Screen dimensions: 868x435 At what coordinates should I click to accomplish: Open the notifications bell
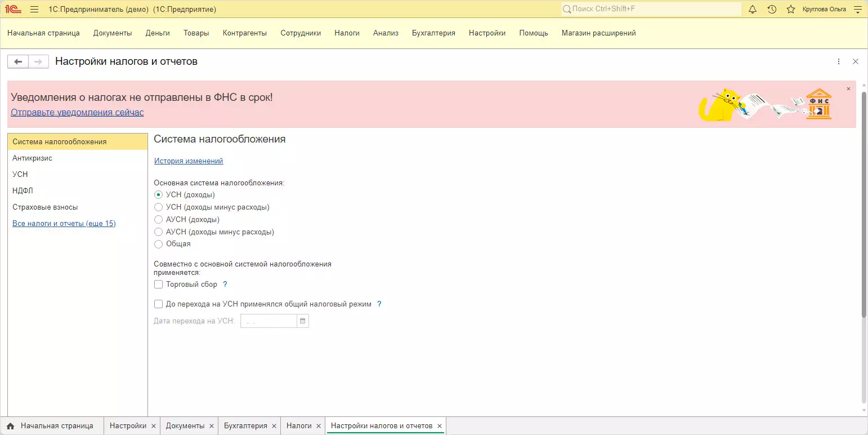point(753,9)
